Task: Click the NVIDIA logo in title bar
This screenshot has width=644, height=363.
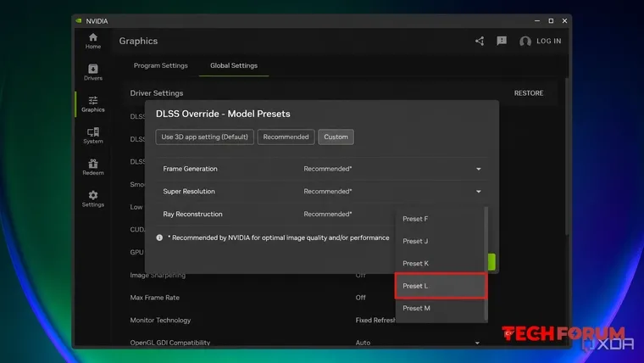Action: click(x=79, y=21)
